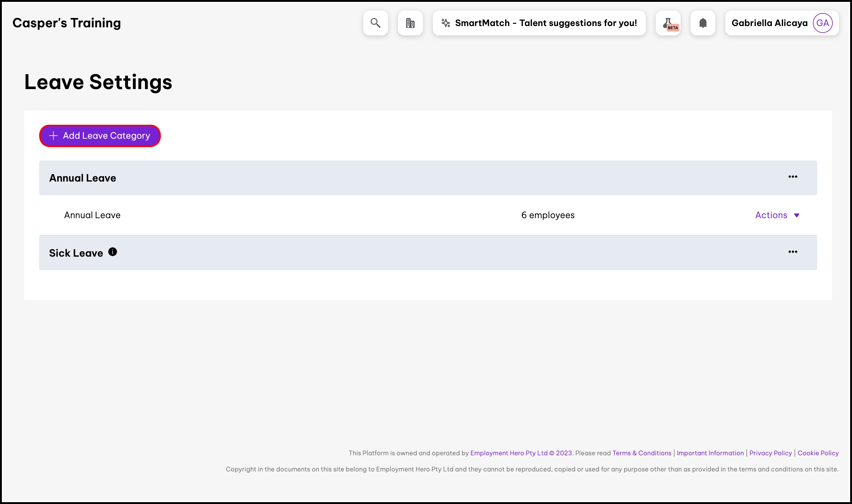Expand the Sick Leave category header
This screenshot has width=852, height=504.
click(x=76, y=253)
